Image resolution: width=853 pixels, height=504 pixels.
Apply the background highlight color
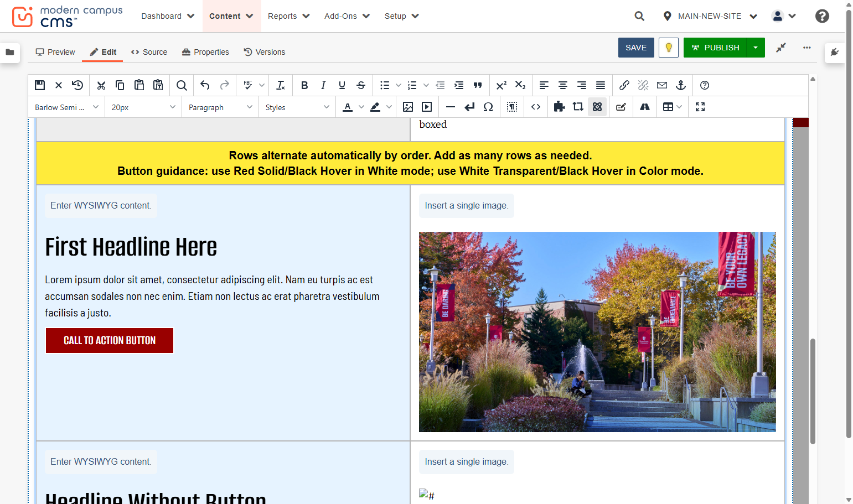click(375, 107)
